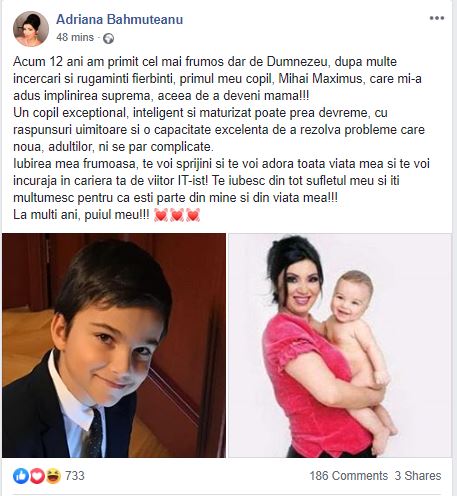Click the globe public privacy icon
The height and width of the screenshot is (496, 457).
pos(108,39)
